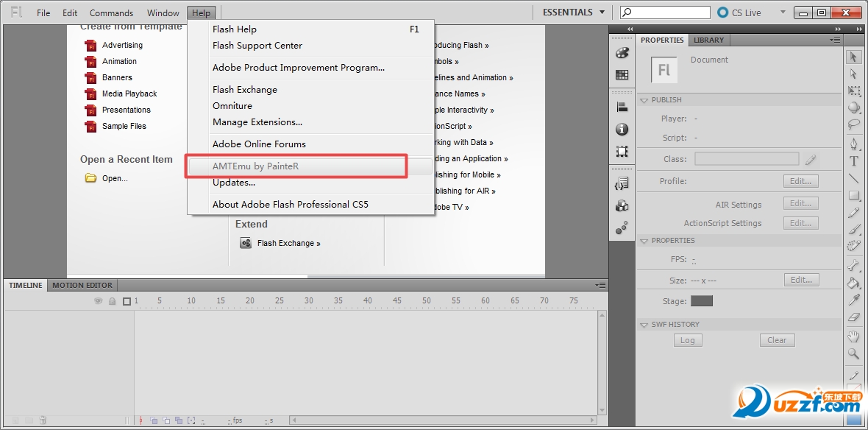
Task: Select the Hand tool
Action: (853, 337)
